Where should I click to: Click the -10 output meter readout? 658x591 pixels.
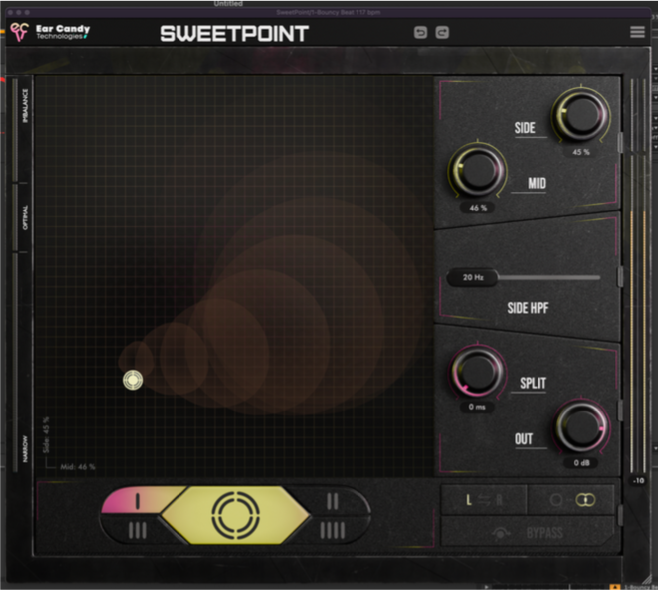point(638,480)
